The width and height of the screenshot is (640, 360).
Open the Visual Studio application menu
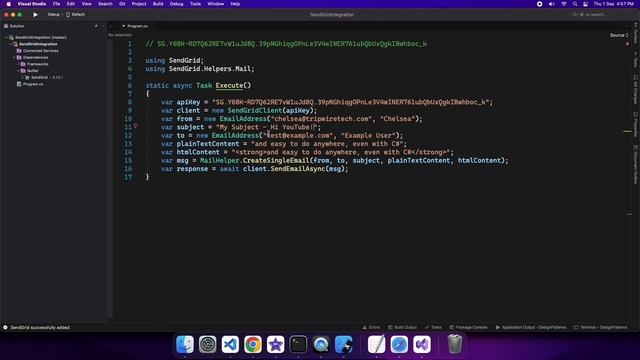[x=32, y=4]
